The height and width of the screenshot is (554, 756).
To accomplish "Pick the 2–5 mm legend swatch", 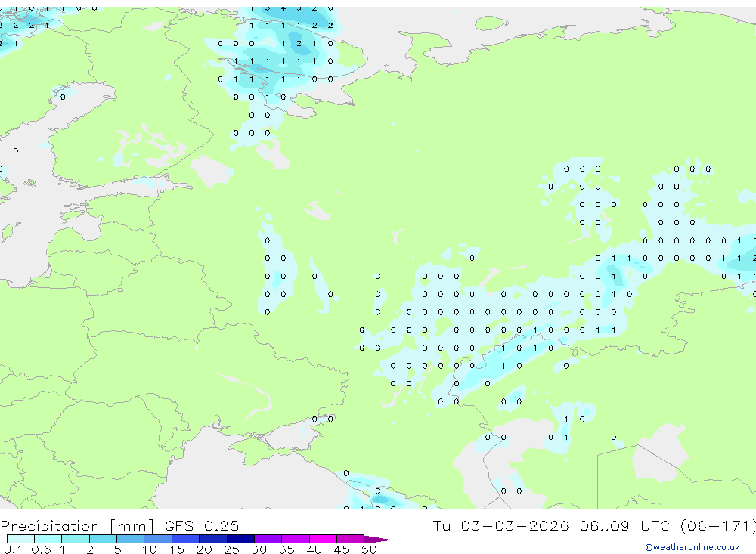I will pyautogui.click(x=103, y=539).
